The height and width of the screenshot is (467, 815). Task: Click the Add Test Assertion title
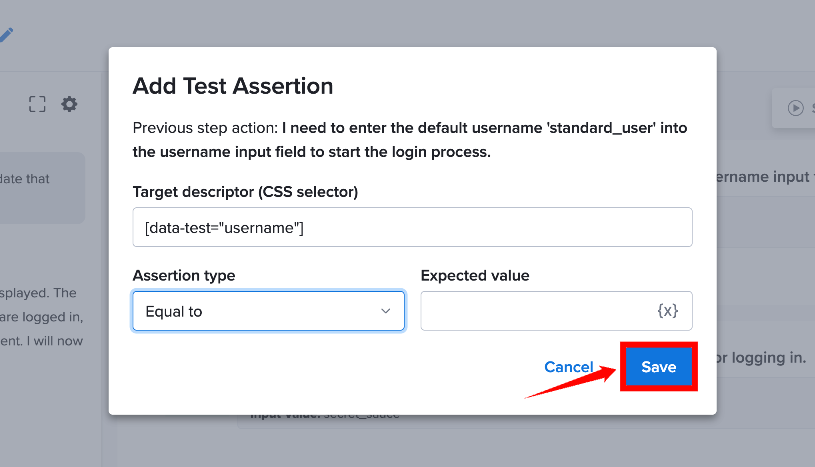[x=233, y=86]
